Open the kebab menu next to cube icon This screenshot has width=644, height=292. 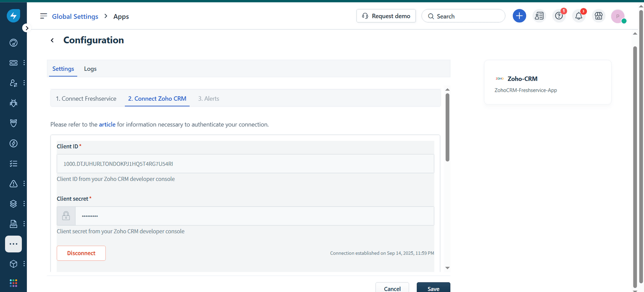[24, 264]
